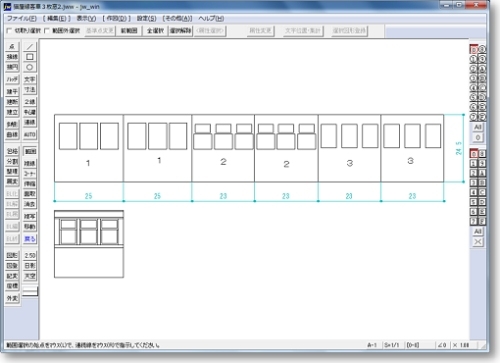The image size is (500, 363).
Task: Select the 接線 tangent line tool
Action: [x=12, y=57]
